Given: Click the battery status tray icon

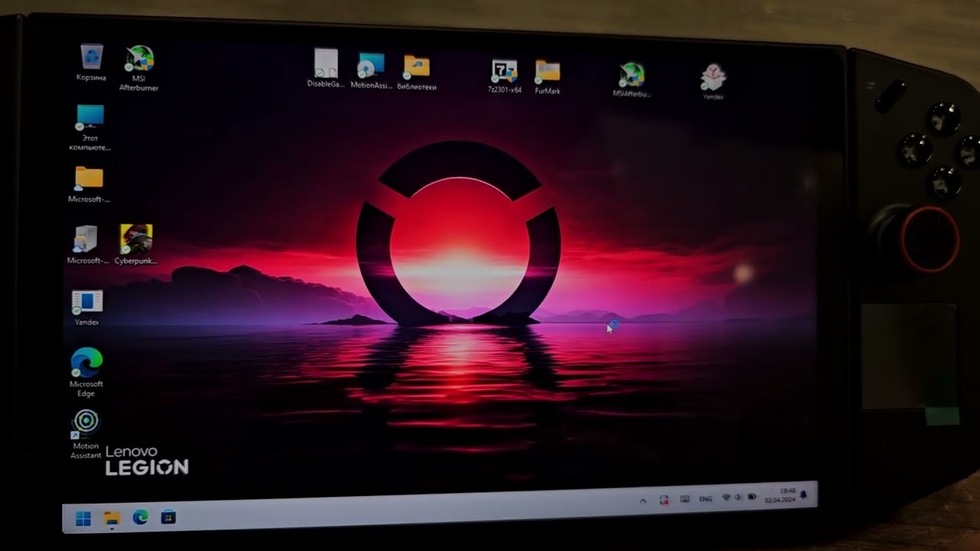Looking at the screenshot, I should [x=752, y=497].
